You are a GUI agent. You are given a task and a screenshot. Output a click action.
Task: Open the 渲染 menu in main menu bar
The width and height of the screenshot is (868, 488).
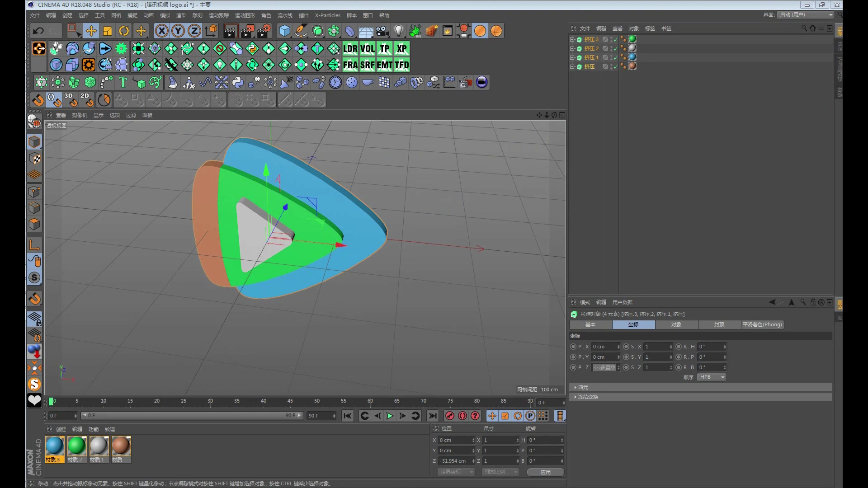[x=181, y=15]
